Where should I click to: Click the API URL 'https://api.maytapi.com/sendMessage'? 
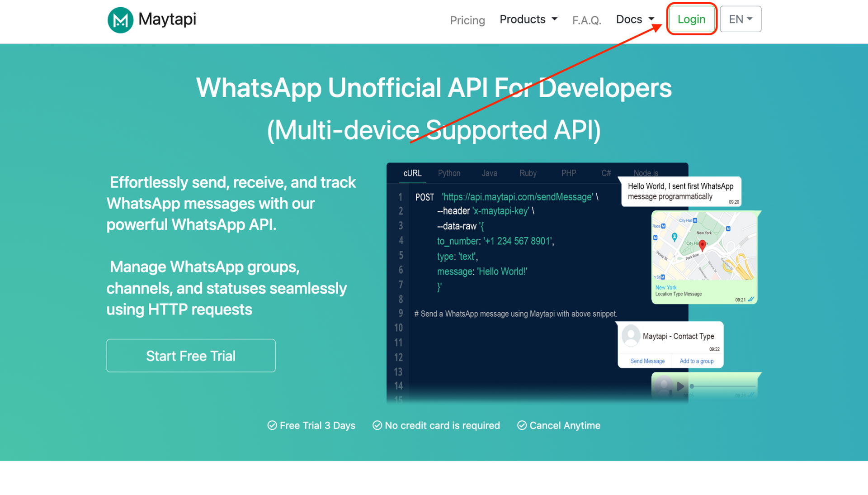pos(517,197)
